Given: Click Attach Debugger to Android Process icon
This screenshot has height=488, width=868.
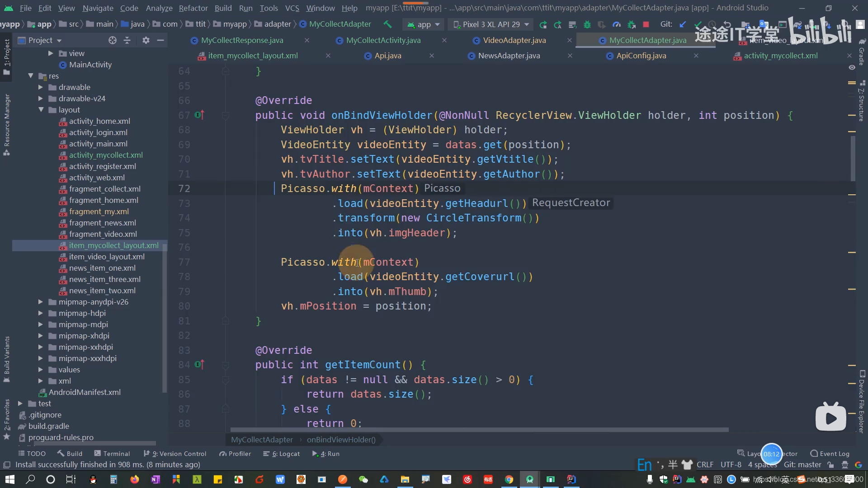Looking at the screenshot, I should click(x=632, y=24).
